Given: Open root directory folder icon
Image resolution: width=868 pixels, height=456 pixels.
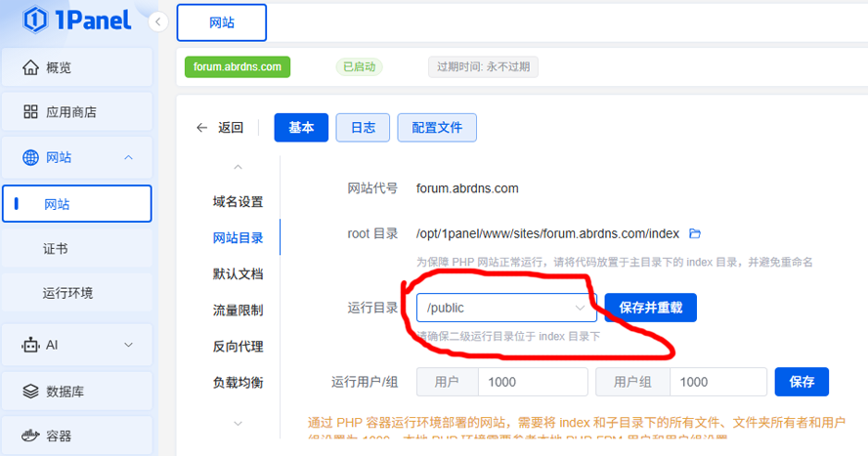Looking at the screenshot, I should (x=695, y=233).
